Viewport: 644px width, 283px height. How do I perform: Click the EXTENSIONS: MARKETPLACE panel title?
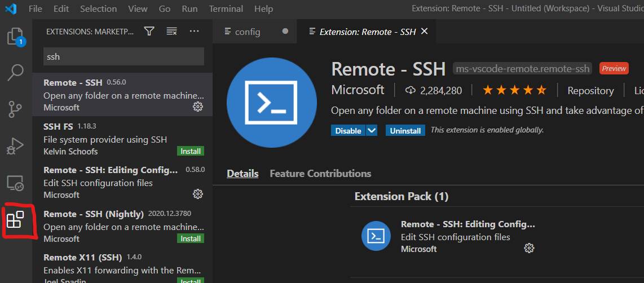tap(90, 31)
